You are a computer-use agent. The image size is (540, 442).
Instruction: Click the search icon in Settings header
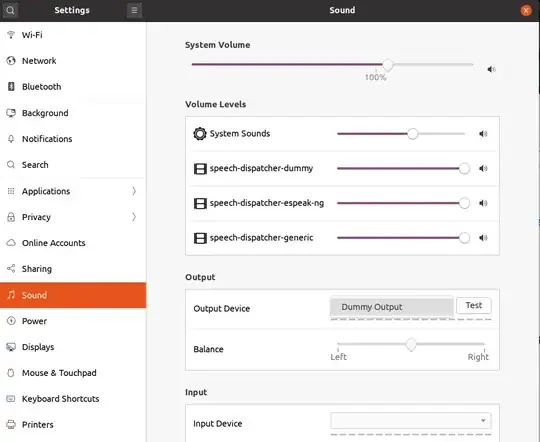click(x=10, y=10)
